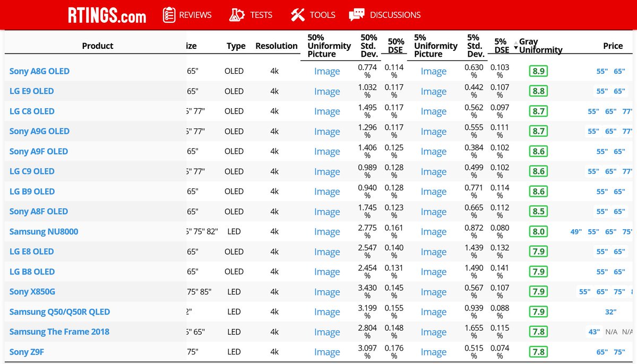Open the TESTS menu
This screenshot has width=637, height=364.
261,15
